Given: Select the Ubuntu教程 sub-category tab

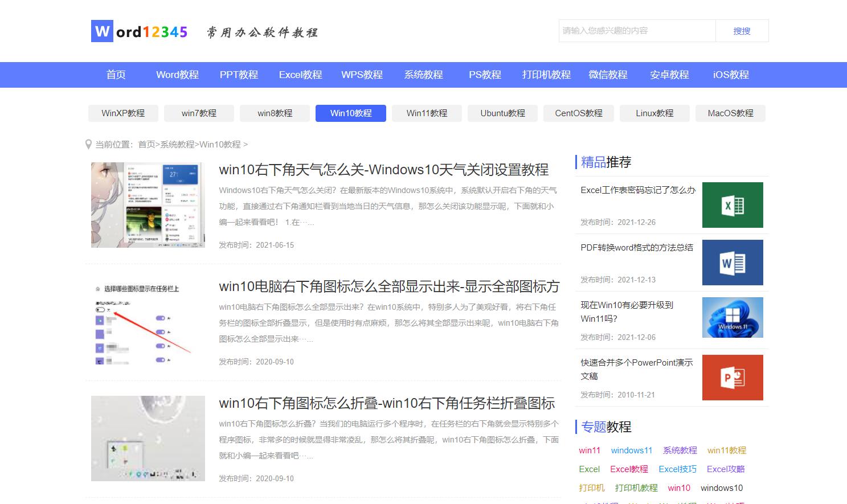Looking at the screenshot, I should (502, 113).
